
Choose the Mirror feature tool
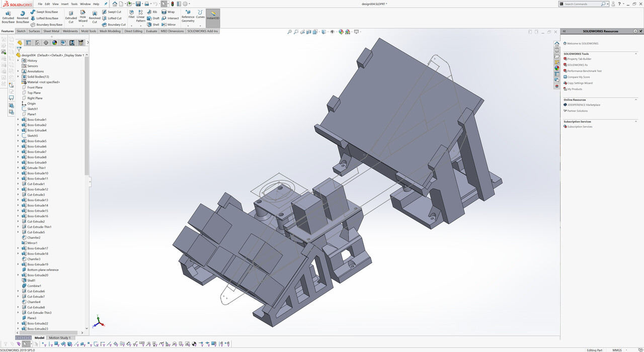pyautogui.click(x=169, y=25)
